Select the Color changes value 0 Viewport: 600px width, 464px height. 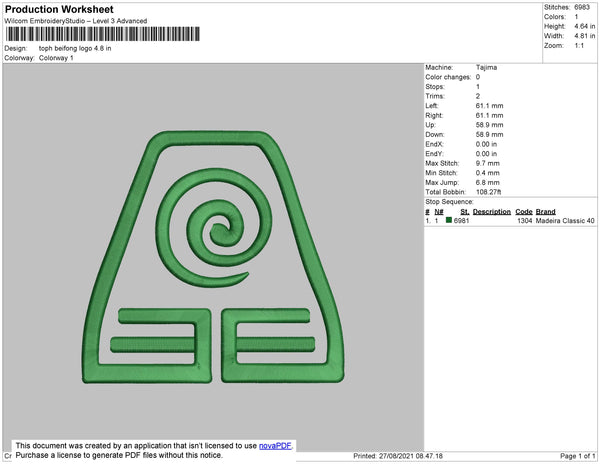pyautogui.click(x=478, y=77)
